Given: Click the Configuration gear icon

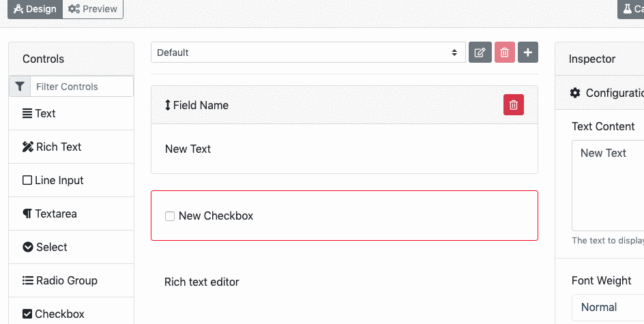Looking at the screenshot, I should coord(575,93).
